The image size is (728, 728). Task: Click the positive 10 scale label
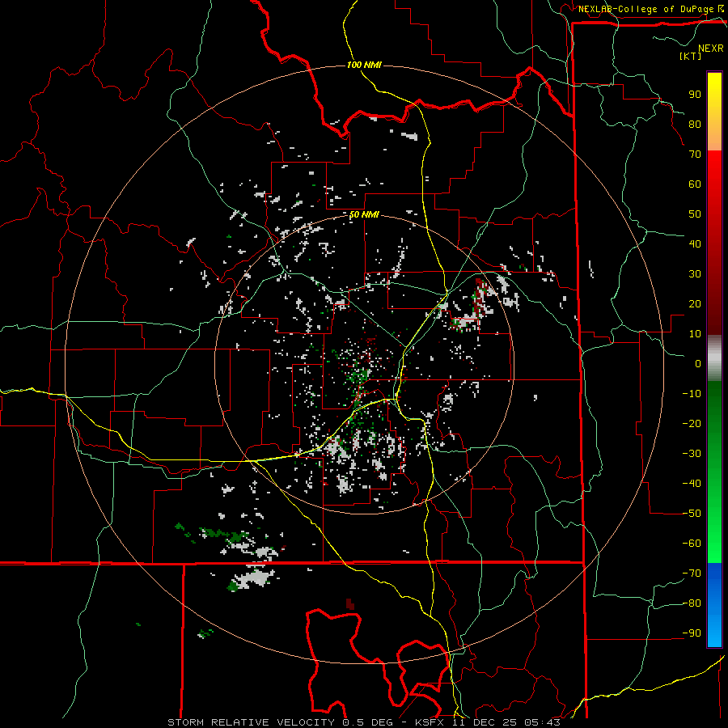point(695,334)
